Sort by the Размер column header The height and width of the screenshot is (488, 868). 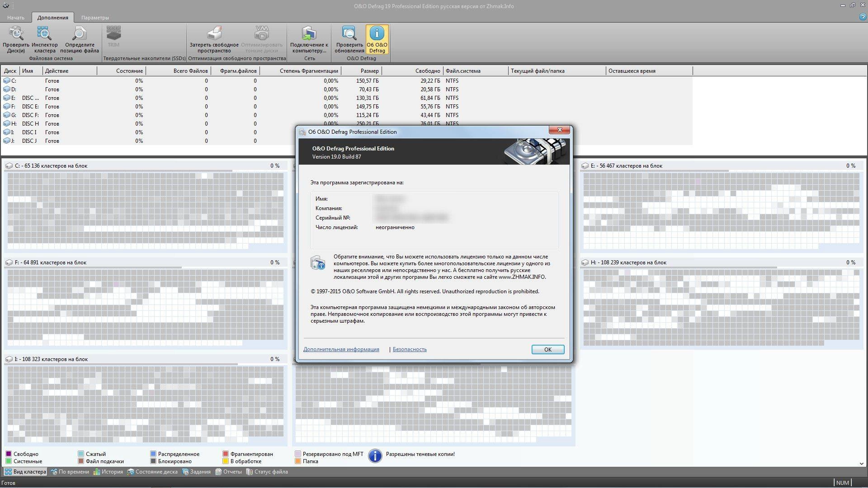tap(361, 71)
